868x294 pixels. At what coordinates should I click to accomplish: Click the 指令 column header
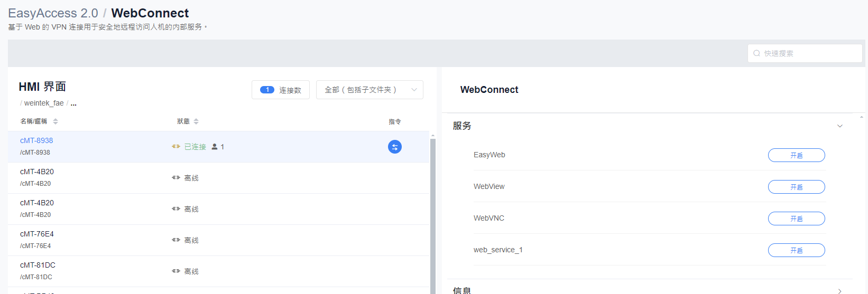(395, 121)
